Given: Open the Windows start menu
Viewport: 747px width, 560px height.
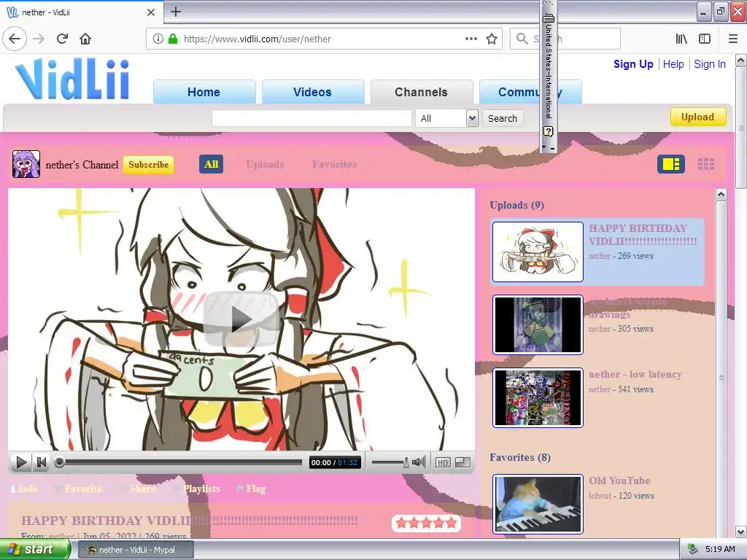Looking at the screenshot, I should tap(35, 550).
